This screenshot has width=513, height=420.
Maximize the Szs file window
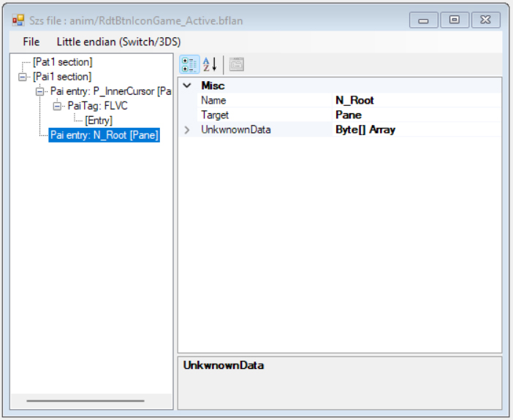tap(455, 20)
